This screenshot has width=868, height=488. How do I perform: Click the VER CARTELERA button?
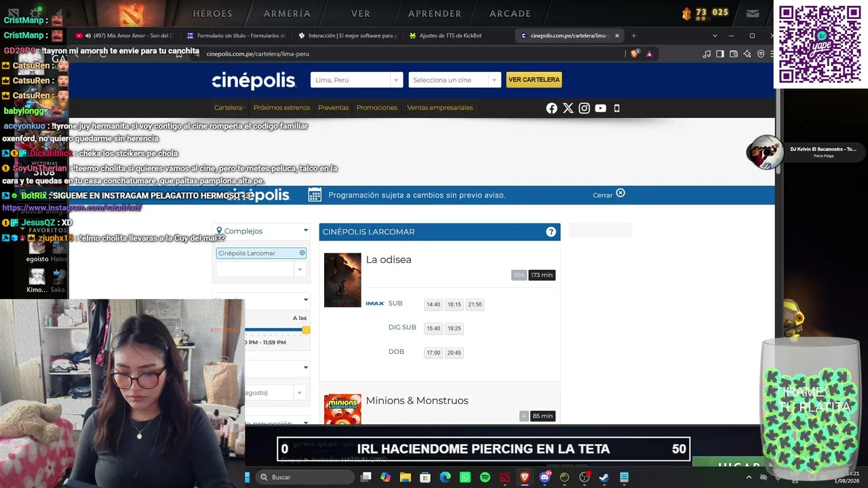(x=534, y=80)
